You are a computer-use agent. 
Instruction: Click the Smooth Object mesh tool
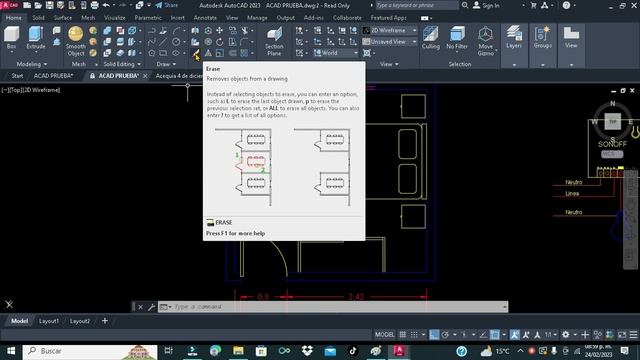tap(76, 41)
